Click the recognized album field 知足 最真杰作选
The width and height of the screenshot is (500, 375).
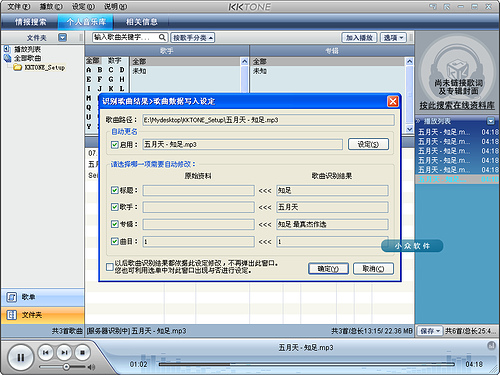(332, 224)
